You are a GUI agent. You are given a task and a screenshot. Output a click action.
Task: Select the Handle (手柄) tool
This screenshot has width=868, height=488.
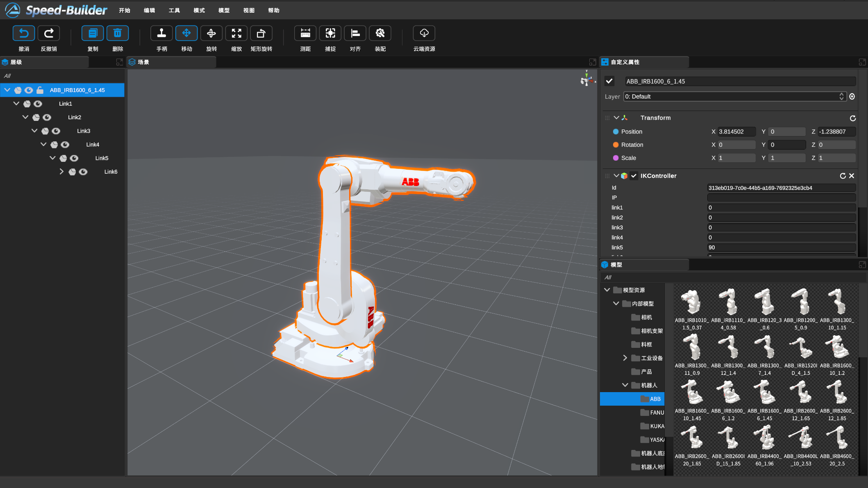point(161,33)
